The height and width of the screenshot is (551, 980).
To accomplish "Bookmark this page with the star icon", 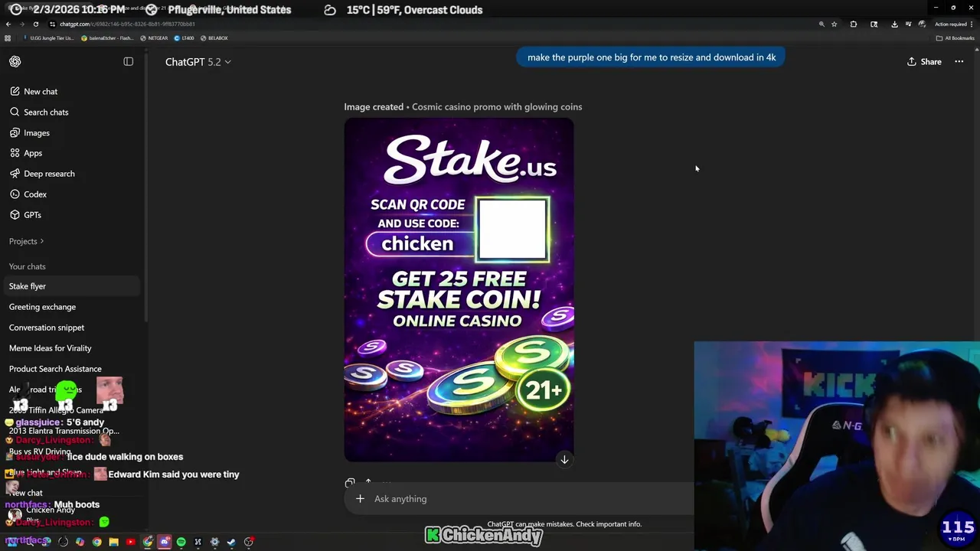I will 834,24.
